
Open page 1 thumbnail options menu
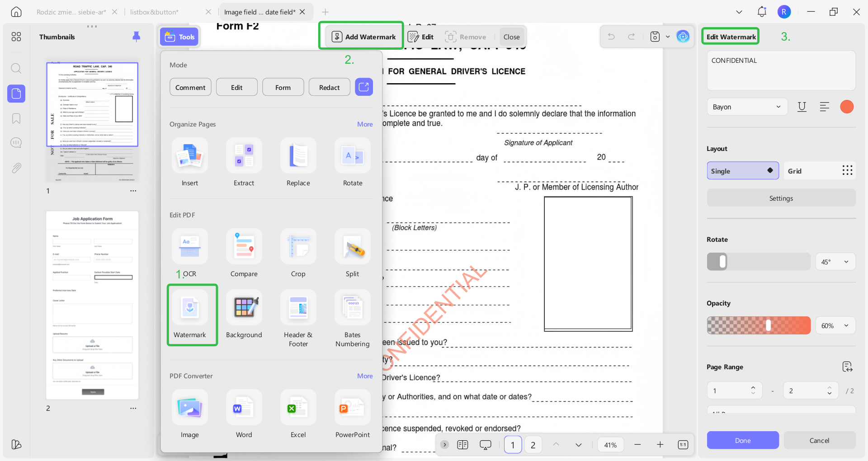(x=133, y=191)
